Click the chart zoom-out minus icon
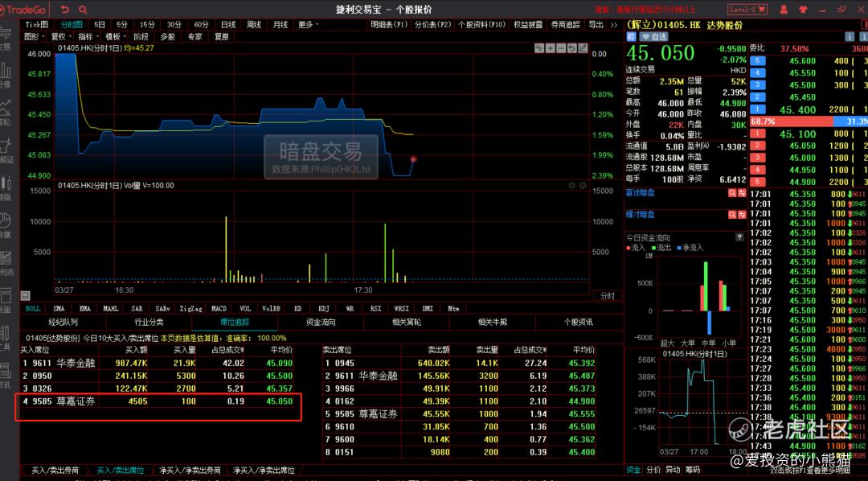The width and height of the screenshot is (868, 481). coord(561,48)
